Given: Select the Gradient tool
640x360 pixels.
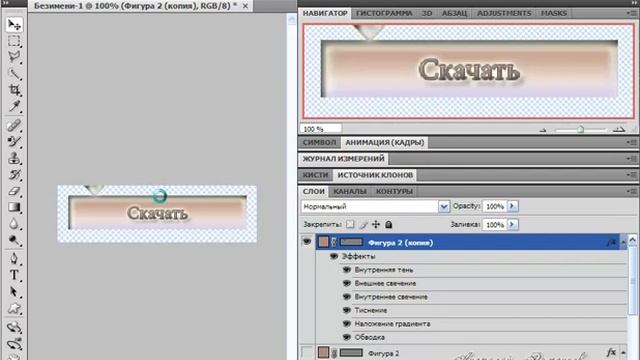Looking at the screenshot, I should [14, 207].
